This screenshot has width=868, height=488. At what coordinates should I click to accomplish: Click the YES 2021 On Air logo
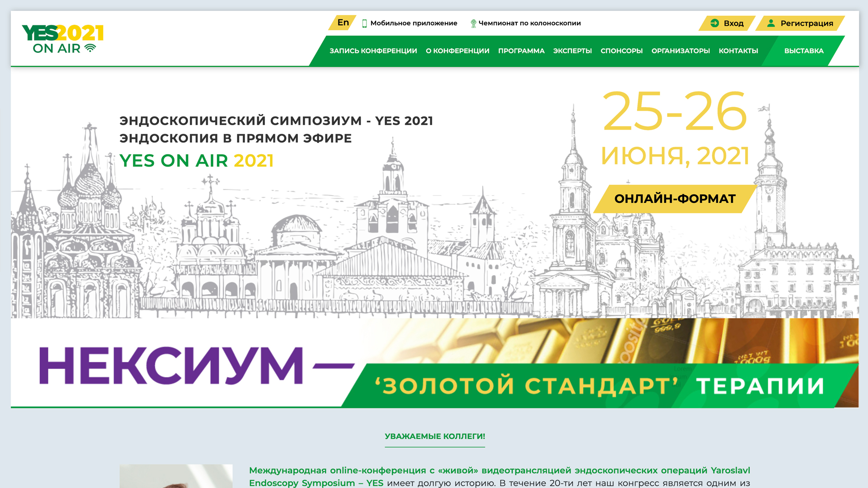(62, 39)
